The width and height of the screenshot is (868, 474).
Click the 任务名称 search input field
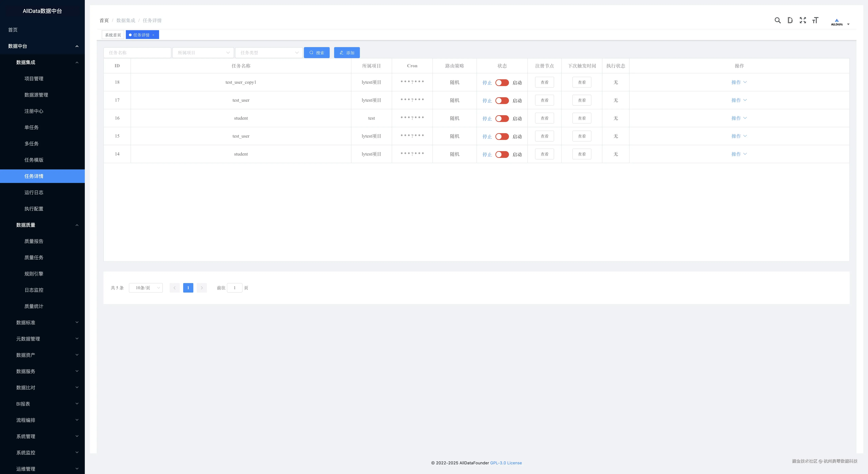(137, 53)
